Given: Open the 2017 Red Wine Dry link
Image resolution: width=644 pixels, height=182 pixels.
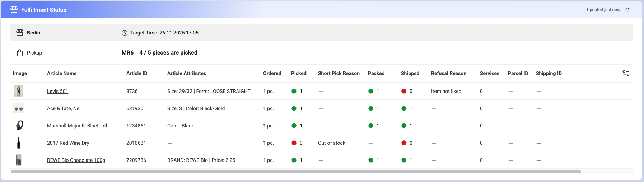Looking at the screenshot, I should 68,143.
